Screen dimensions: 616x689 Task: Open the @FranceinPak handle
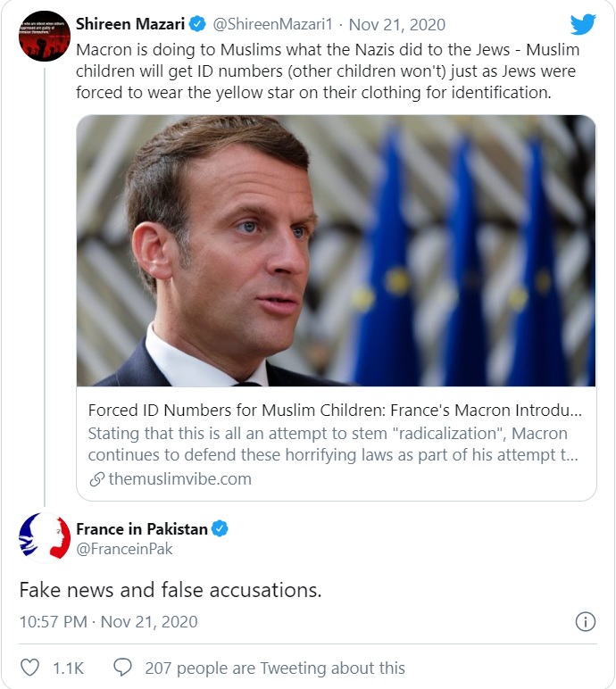(x=124, y=549)
